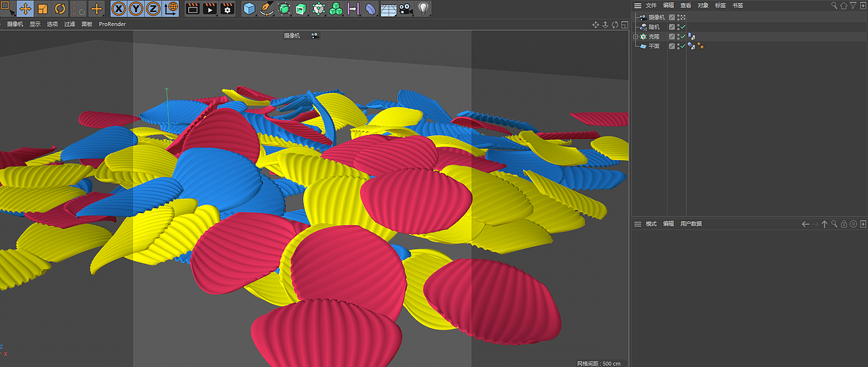The width and height of the screenshot is (868, 367).
Task: Click the PSR reset icon
Action: point(79,9)
